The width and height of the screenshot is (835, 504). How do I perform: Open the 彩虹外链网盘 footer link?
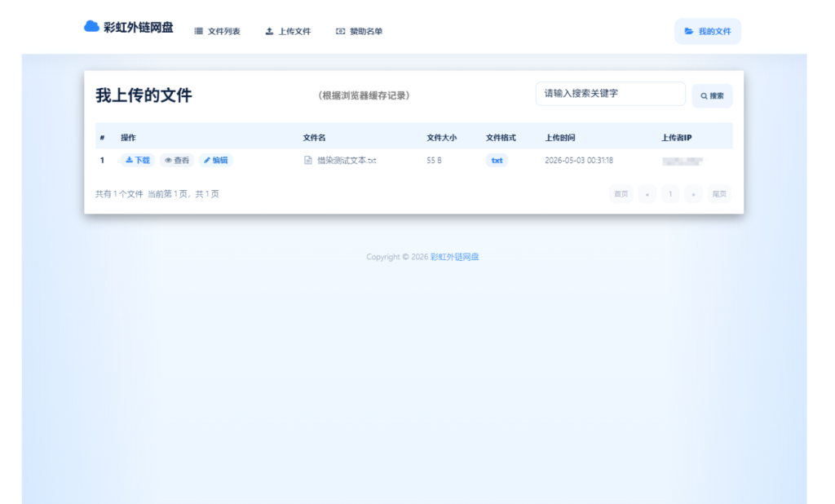(x=455, y=257)
